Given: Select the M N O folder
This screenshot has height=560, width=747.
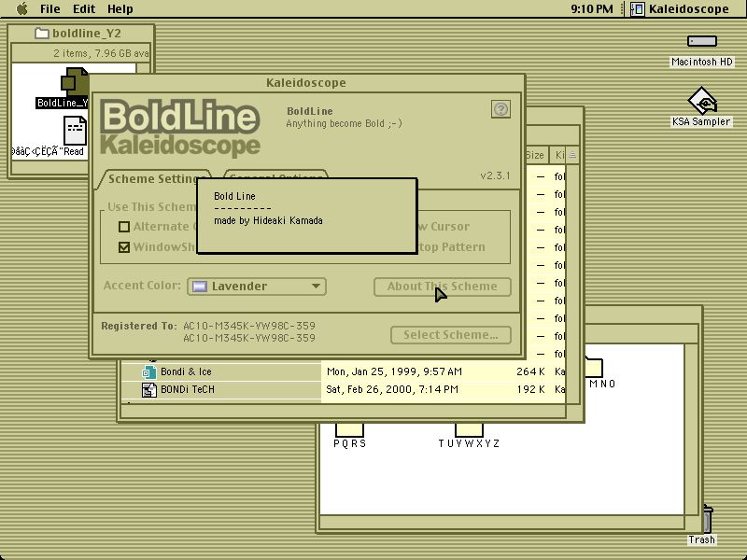Looking at the screenshot, I should (x=595, y=367).
